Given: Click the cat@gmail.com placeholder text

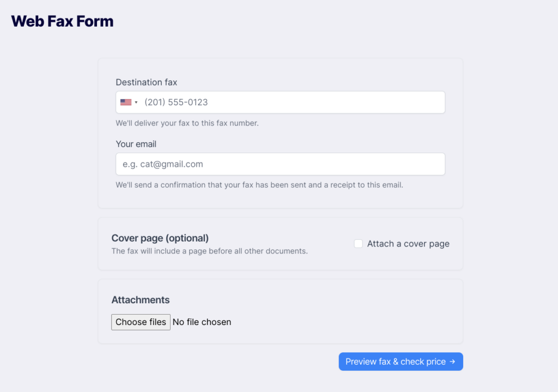Looking at the screenshot, I should (x=172, y=164).
